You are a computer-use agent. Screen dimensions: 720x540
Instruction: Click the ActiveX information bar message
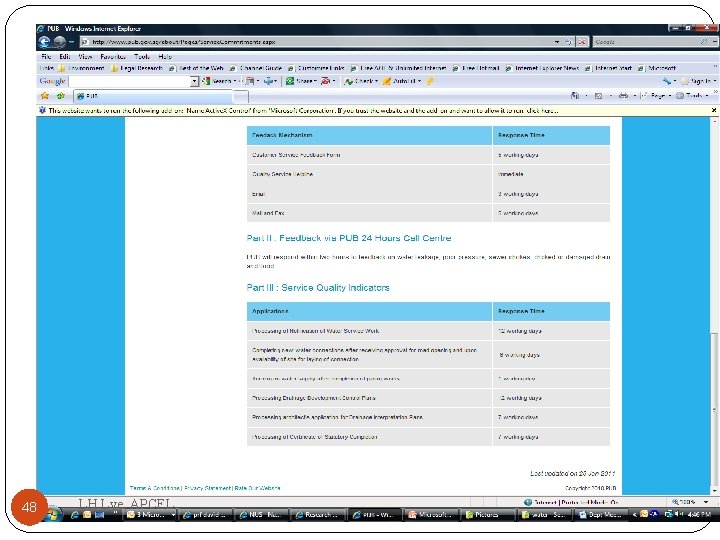tap(303, 110)
